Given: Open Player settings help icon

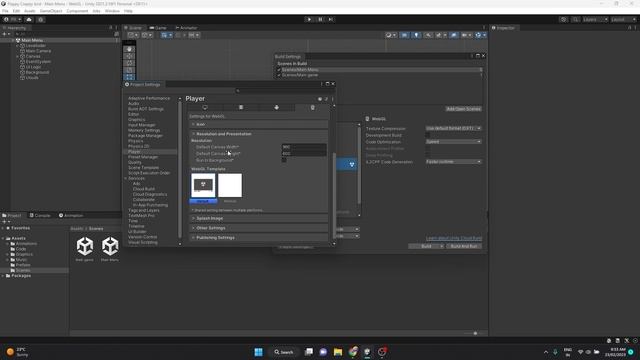Looking at the screenshot, I should pos(320,99).
